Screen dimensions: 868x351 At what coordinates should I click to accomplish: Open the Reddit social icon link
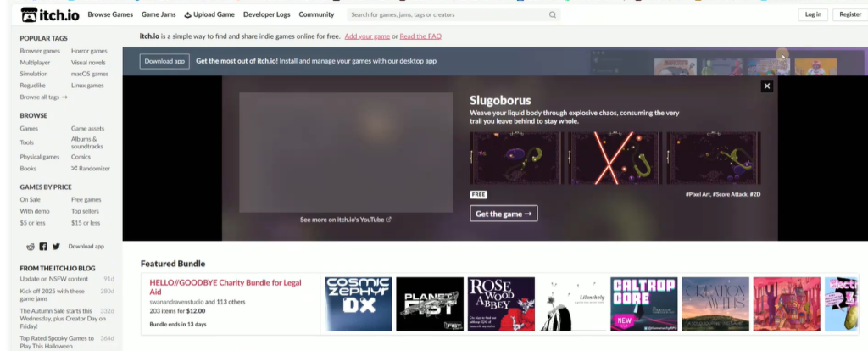click(x=31, y=246)
